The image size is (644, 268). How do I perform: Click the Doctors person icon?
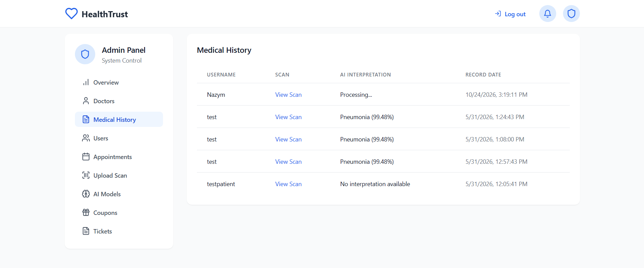click(x=86, y=101)
